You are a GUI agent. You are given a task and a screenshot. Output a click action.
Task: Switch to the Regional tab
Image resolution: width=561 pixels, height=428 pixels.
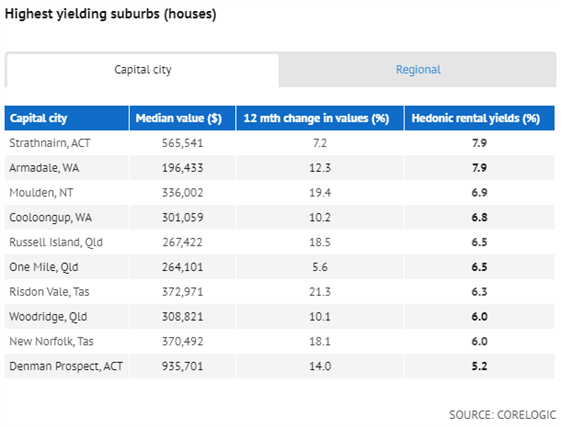tap(418, 69)
